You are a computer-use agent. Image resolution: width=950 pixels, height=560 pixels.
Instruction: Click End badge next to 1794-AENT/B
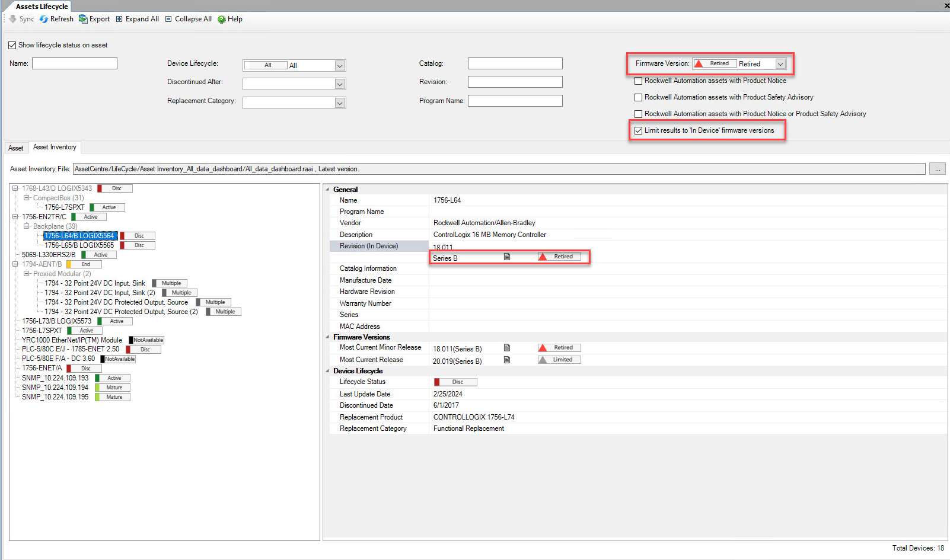(84, 264)
